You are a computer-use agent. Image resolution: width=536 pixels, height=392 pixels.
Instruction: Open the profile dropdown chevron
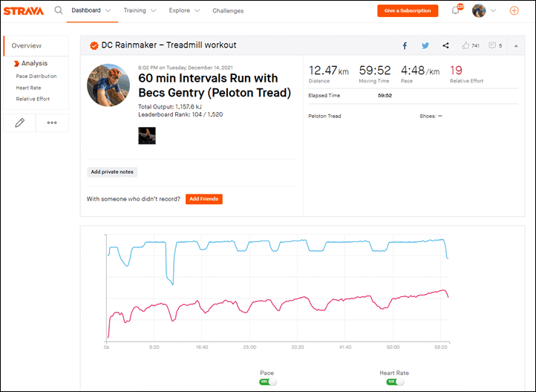[x=493, y=10]
